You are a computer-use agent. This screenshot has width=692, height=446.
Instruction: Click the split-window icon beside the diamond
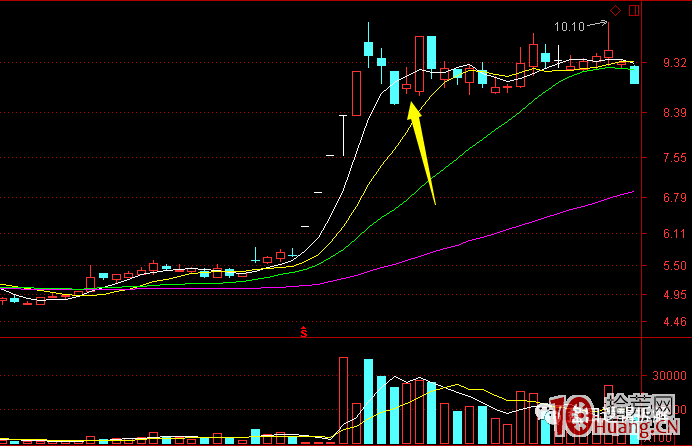(634, 10)
